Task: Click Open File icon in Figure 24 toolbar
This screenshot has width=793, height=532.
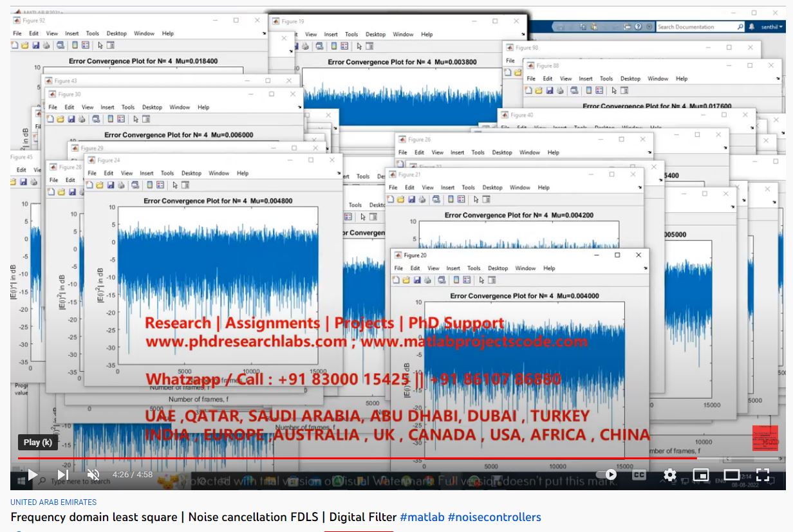Action: point(100,185)
